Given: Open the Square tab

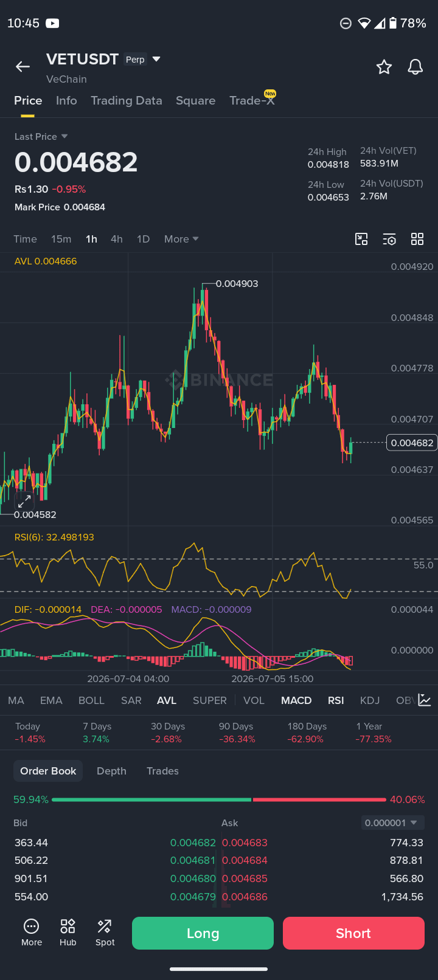Looking at the screenshot, I should (x=195, y=101).
